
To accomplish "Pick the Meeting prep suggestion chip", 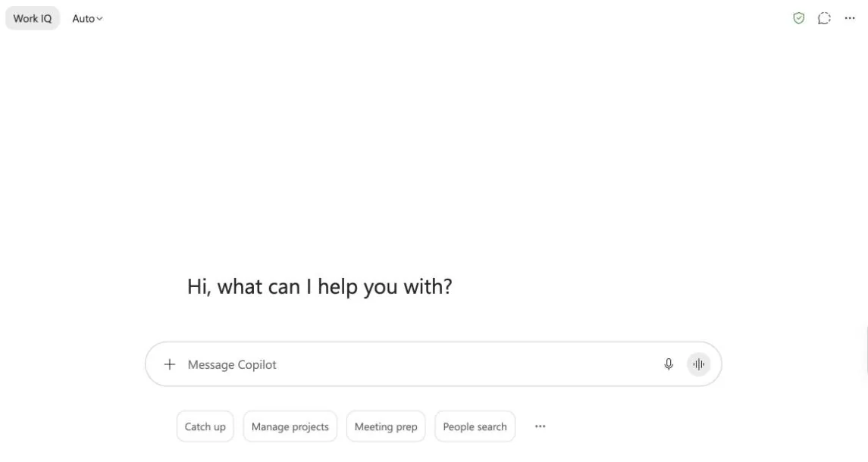I will click(386, 426).
